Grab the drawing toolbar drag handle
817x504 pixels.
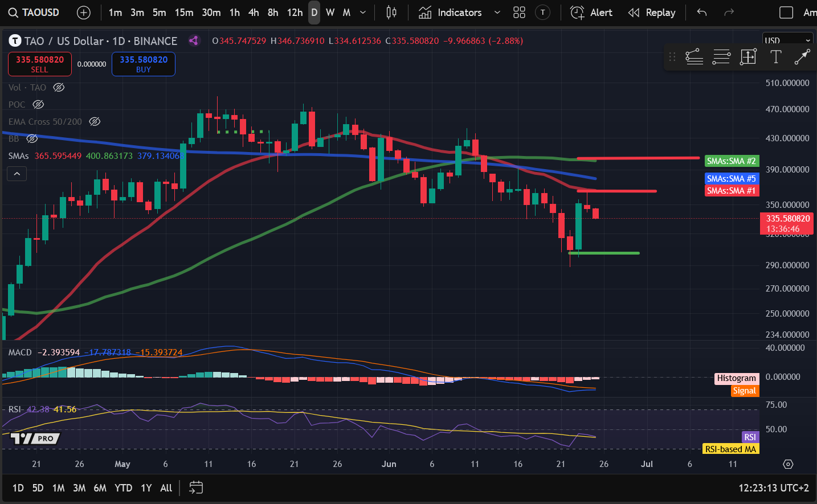click(x=672, y=56)
